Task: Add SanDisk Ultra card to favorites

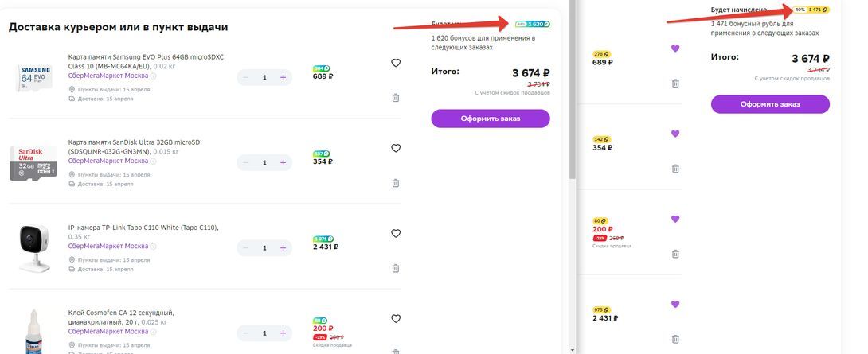Action: 395,148
